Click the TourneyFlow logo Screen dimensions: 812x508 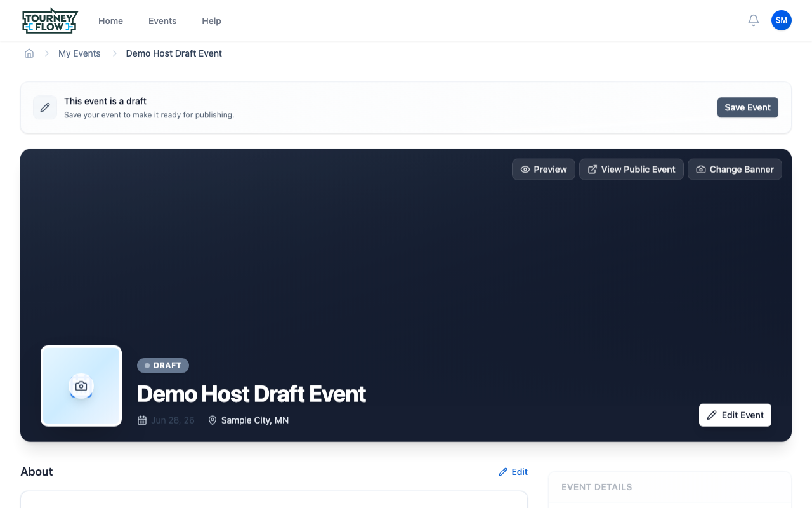coord(49,21)
